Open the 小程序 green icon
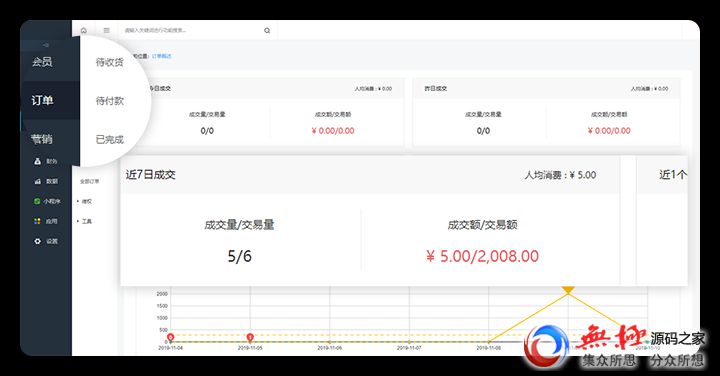720x376 pixels. (37, 201)
